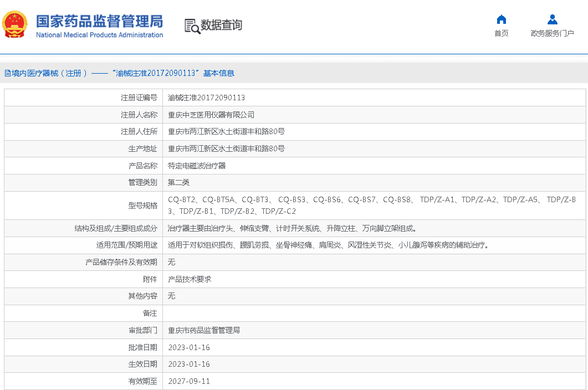Select the 生效日期 label cell

point(83,364)
